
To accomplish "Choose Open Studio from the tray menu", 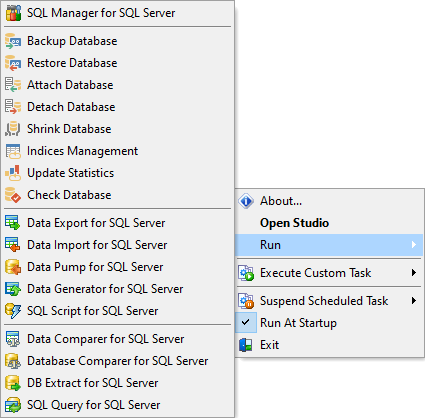I will pos(329,223).
